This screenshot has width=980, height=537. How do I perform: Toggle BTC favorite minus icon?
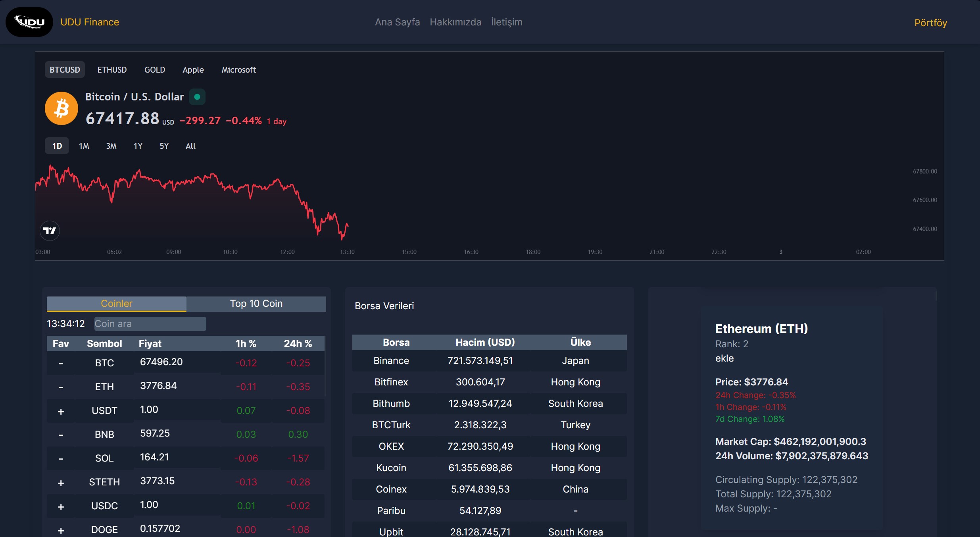(x=61, y=363)
